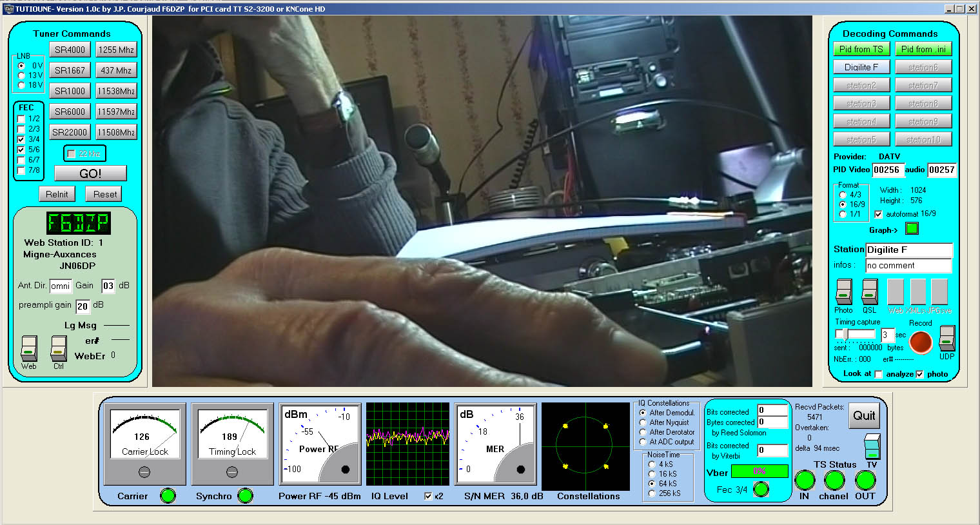The width and height of the screenshot is (980, 525).
Task: Choose After Nyquist for IQ Constellations
Action: (x=642, y=423)
